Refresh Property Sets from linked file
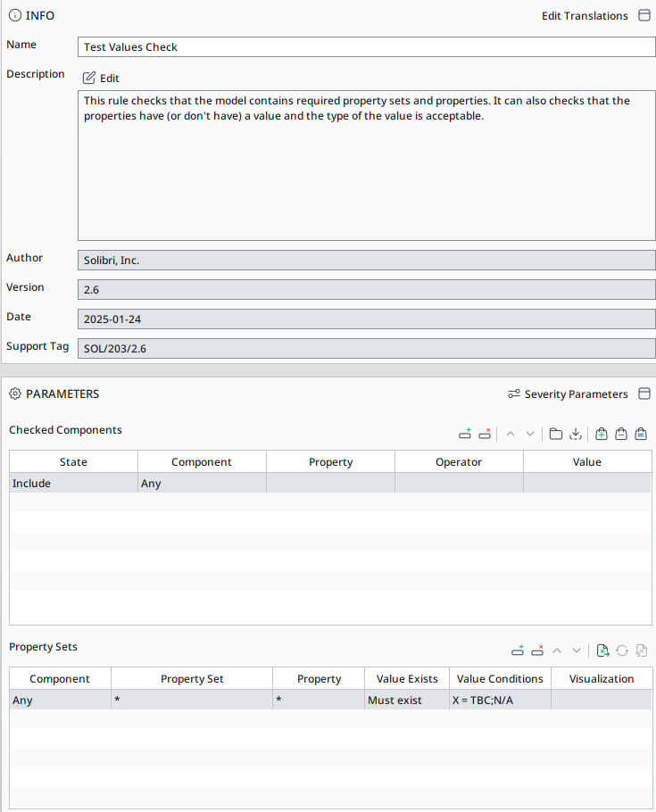Viewport: 656px width, 812px height. click(x=622, y=651)
